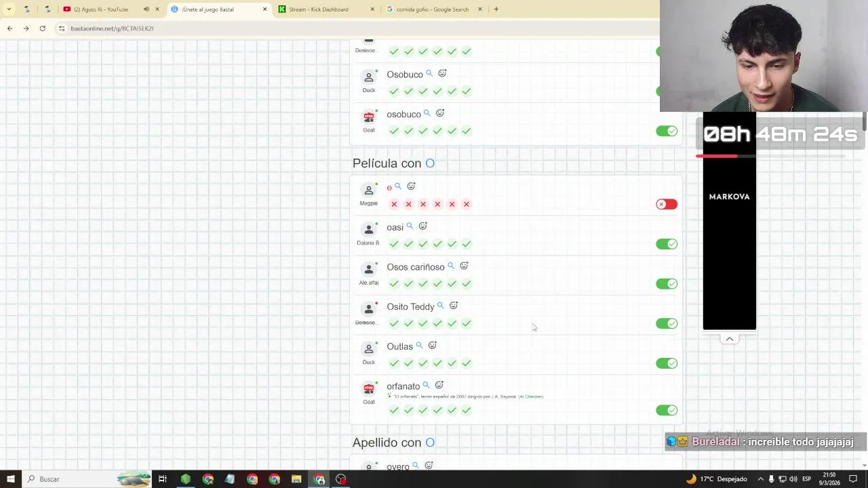Screen dimensions: 868x488
Task: Open emoji reaction for 'osobuco' by Goat
Action: point(440,113)
